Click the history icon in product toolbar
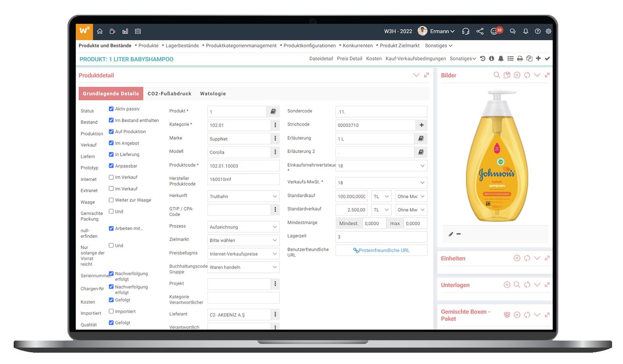623x364 pixels. [483, 59]
